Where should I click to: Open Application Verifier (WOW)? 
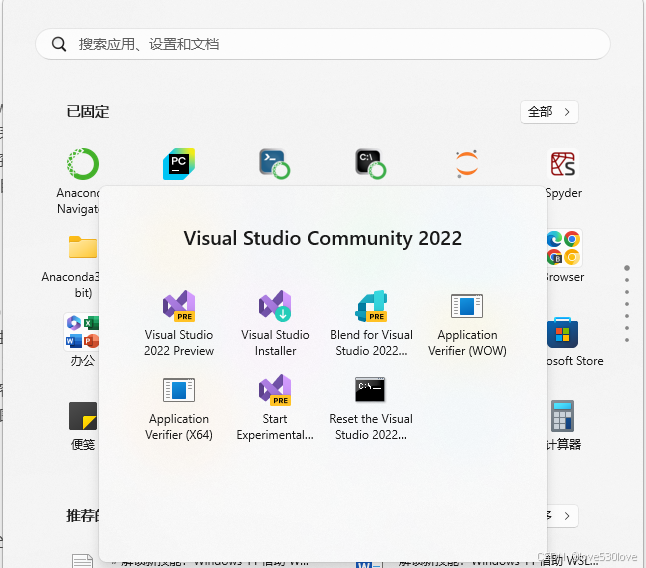tap(467, 323)
